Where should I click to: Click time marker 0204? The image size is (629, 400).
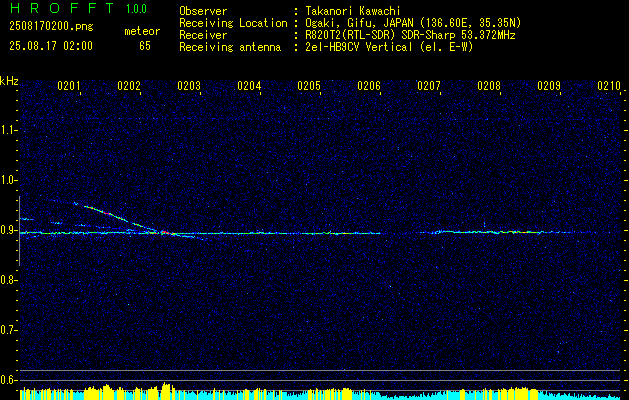point(249,86)
